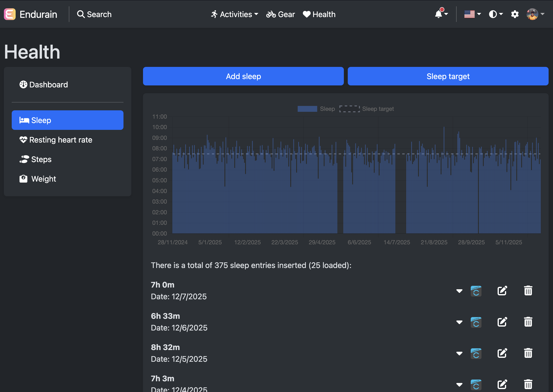The image size is (553, 392).
Task: Click the Search field in navbar
Action: [94, 14]
